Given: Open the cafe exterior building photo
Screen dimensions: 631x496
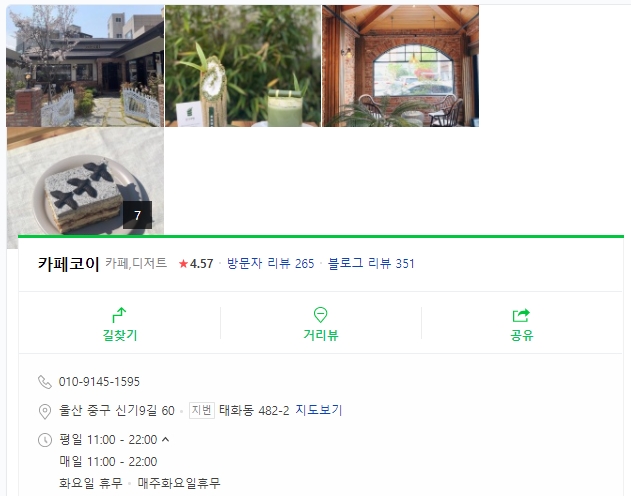Looking at the screenshot, I should (x=85, y=66).
